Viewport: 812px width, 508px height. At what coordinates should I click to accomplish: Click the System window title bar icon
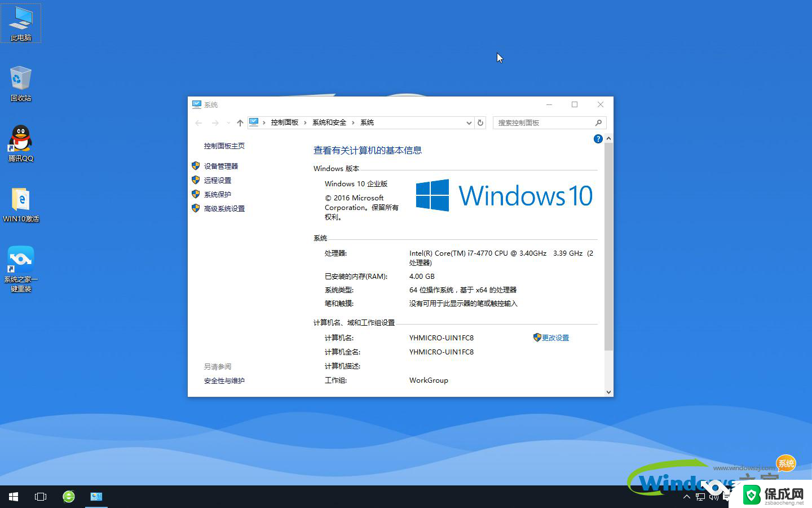pos(197,104)
